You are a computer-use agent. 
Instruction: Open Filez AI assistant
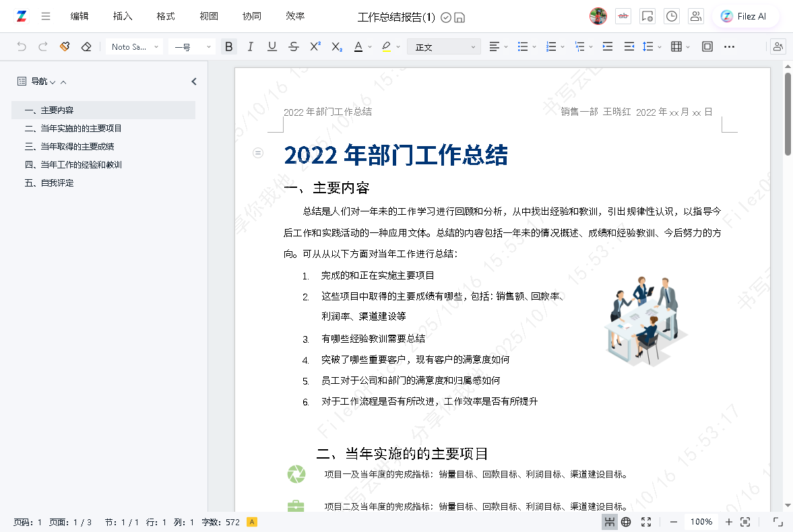coord(744,16)
